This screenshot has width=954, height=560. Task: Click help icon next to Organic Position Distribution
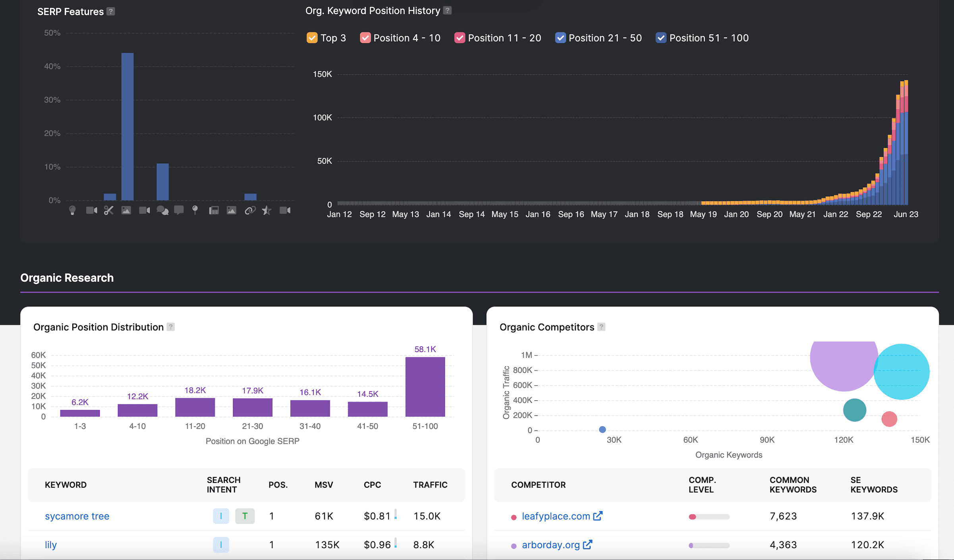[x=171, y=327]
